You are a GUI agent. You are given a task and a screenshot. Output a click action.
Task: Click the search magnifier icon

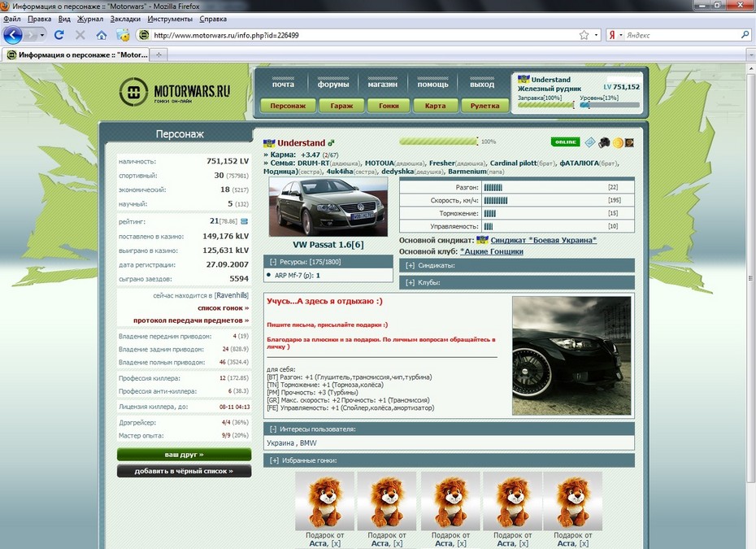pyautogui.click(x=745, y=35)
